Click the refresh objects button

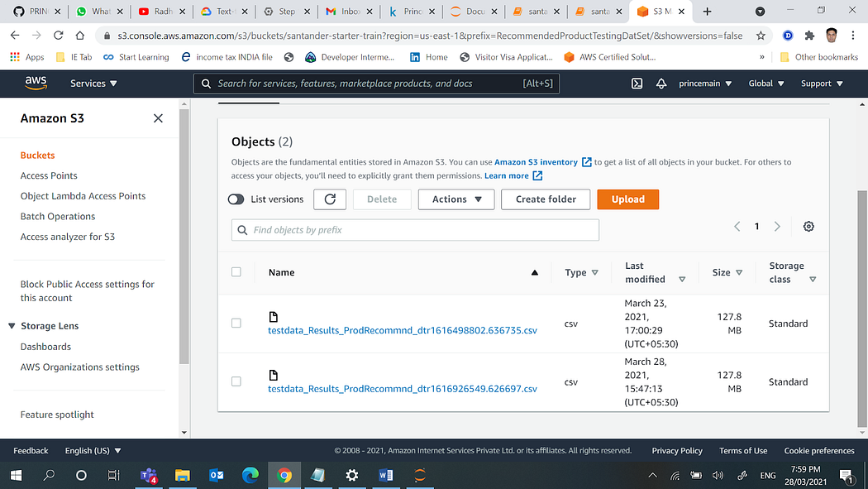point(330,199)
